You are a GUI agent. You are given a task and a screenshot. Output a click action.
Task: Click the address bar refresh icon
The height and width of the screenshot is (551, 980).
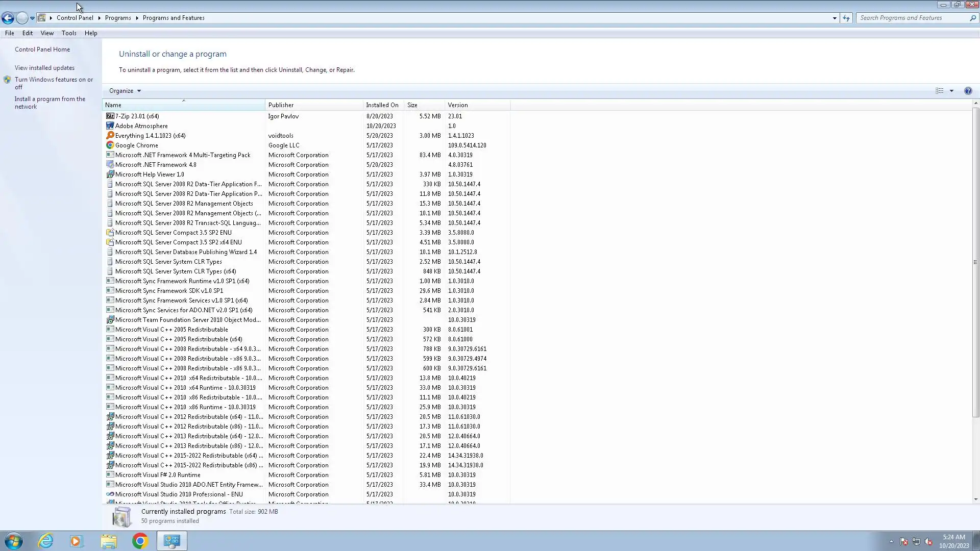pyautogui.click(x=846, y=18)
